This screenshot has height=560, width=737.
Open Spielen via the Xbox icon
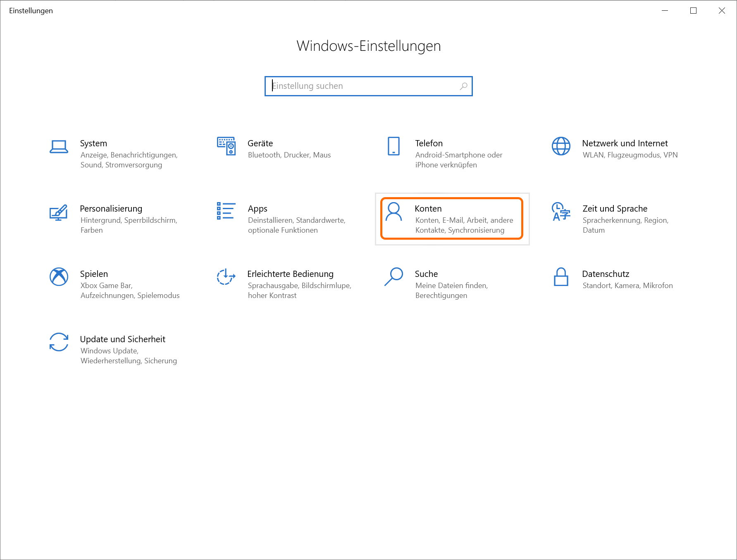59,277
